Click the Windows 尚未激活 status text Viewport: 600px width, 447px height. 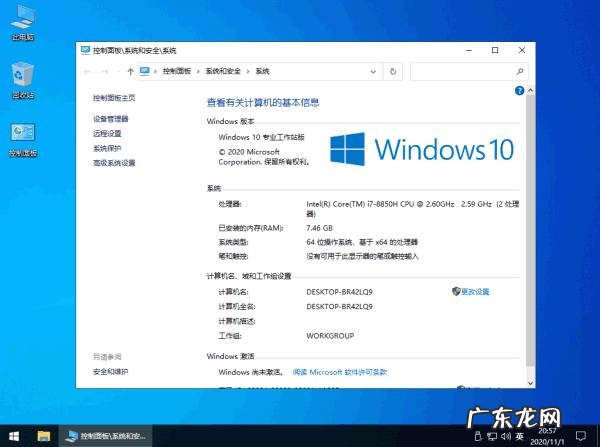click(251, 372)
